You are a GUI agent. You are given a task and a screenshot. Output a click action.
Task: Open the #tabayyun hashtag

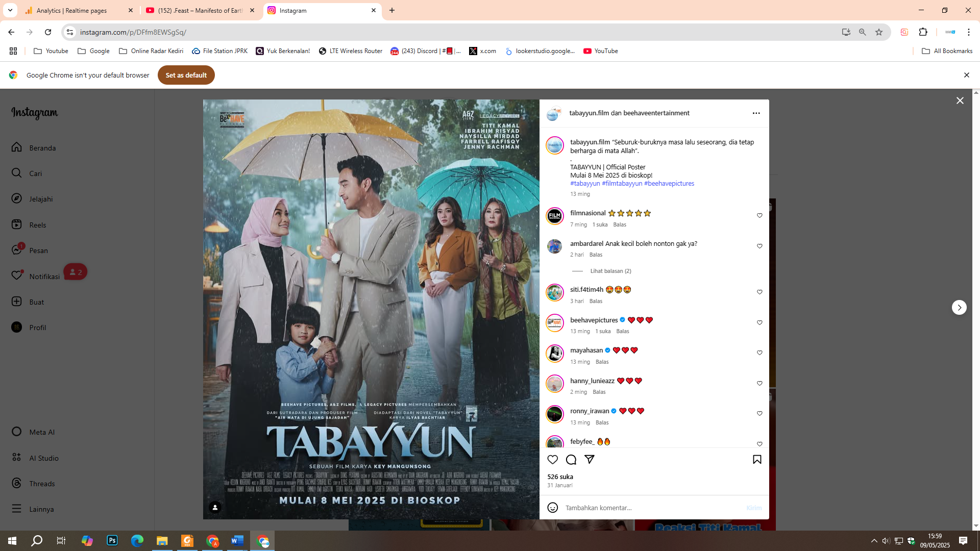coord(585,184)
